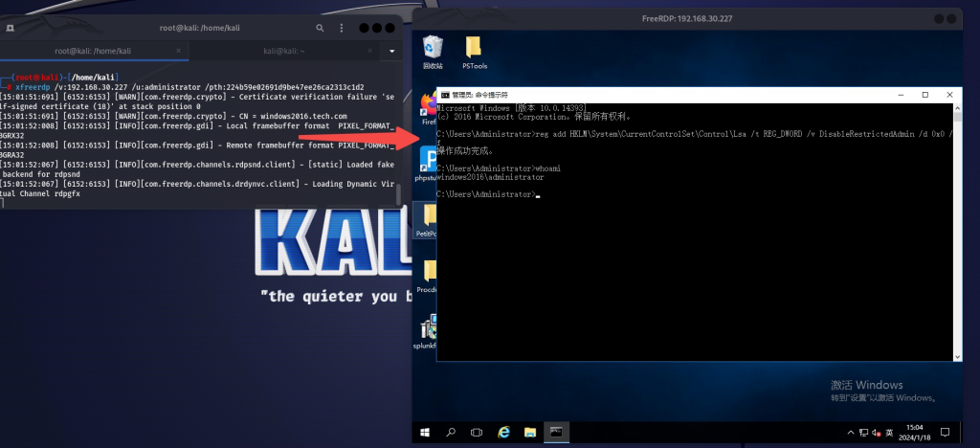The image size is (980, 448).
Task: Show hidden tray icons chevron
Action: 851,433
